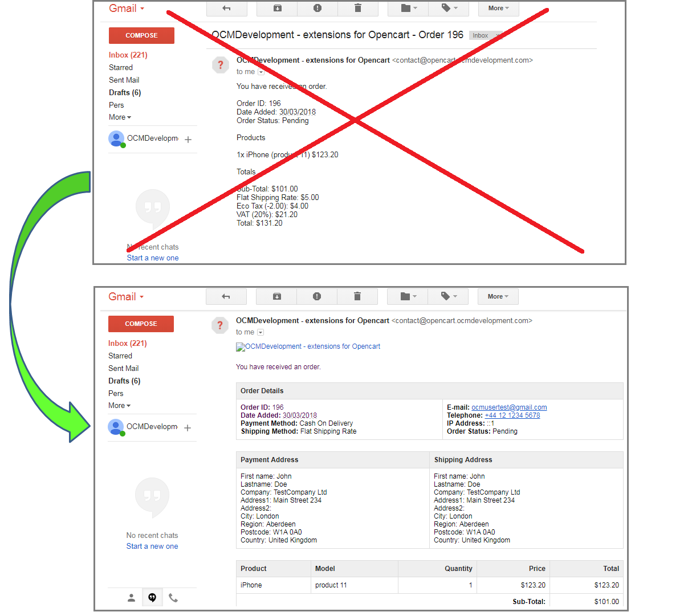Click the 'Sub-Total:' label in the order table
The width and height of the screenshot is (700, 612).
(x=529, y=602)
